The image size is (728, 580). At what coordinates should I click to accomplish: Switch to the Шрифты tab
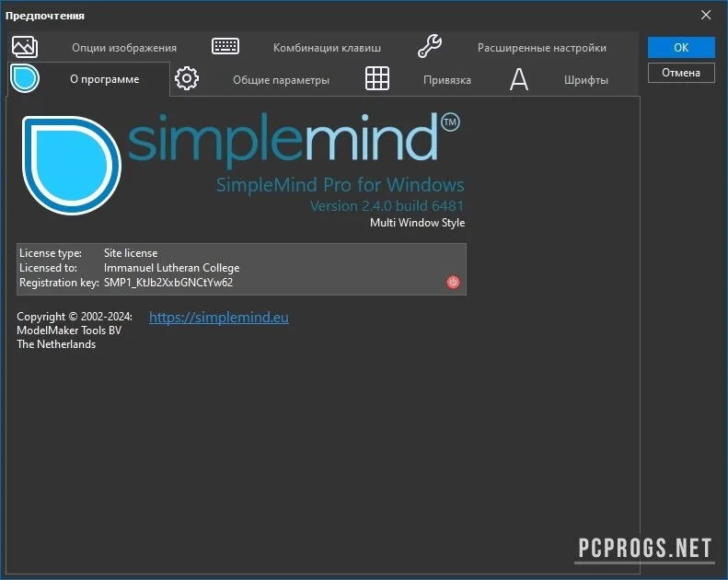(x=586, y=80)
